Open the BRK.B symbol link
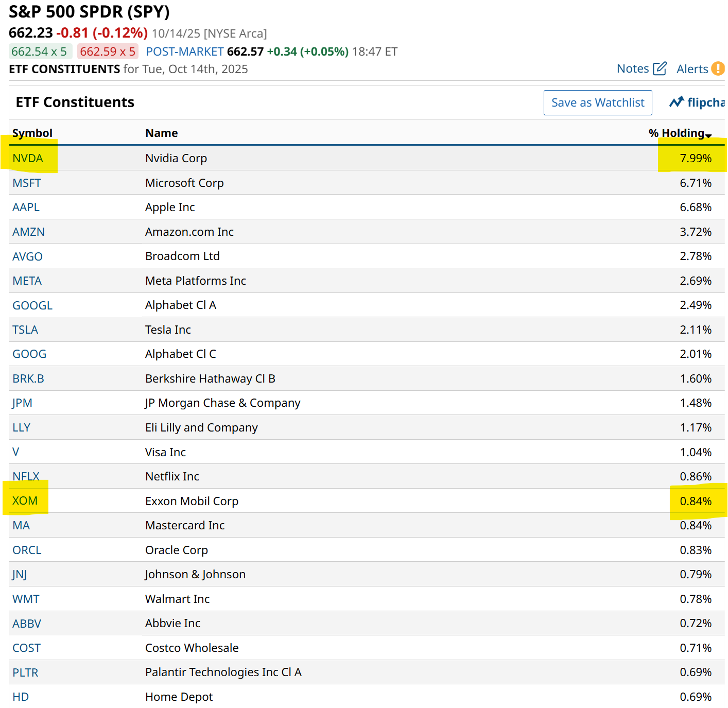 (x=28, y=378)
